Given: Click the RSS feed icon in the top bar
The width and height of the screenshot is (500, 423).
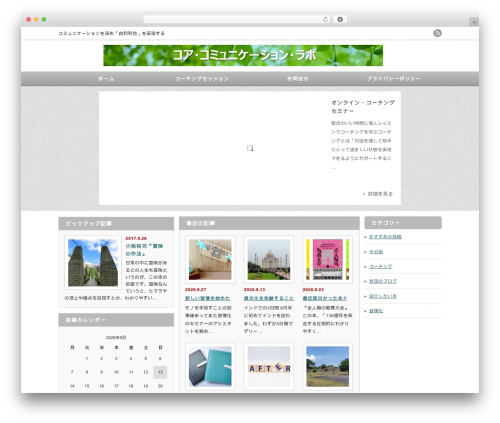Looking at the screenshot, I should (437, 33).
